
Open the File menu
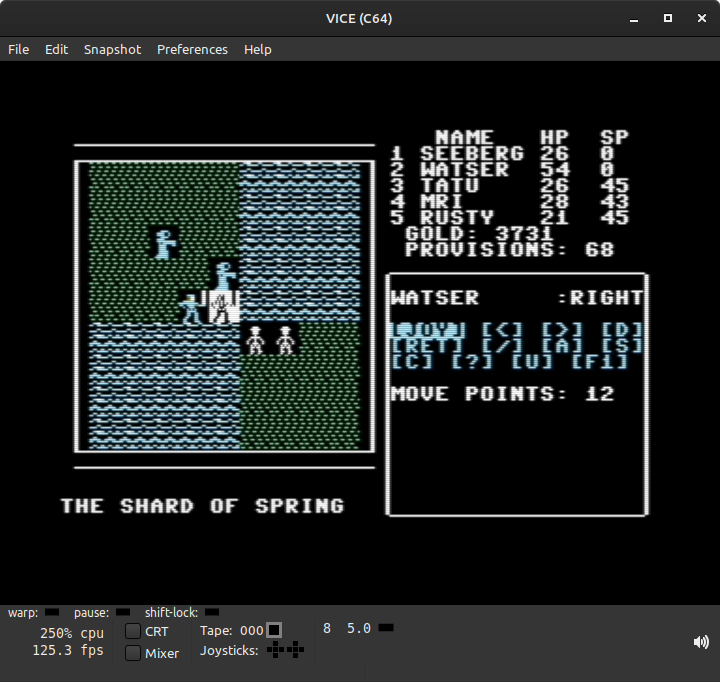[18, 49]
